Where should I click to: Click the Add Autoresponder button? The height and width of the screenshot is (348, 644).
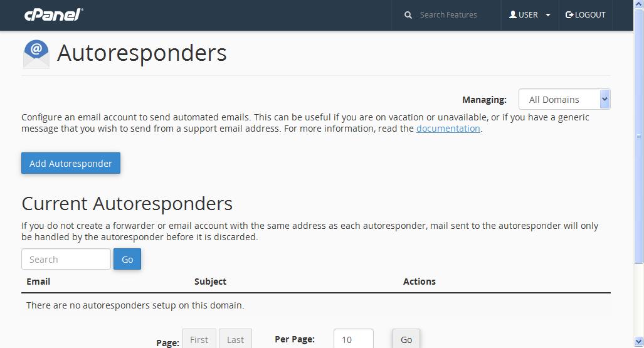pos(71,163)
